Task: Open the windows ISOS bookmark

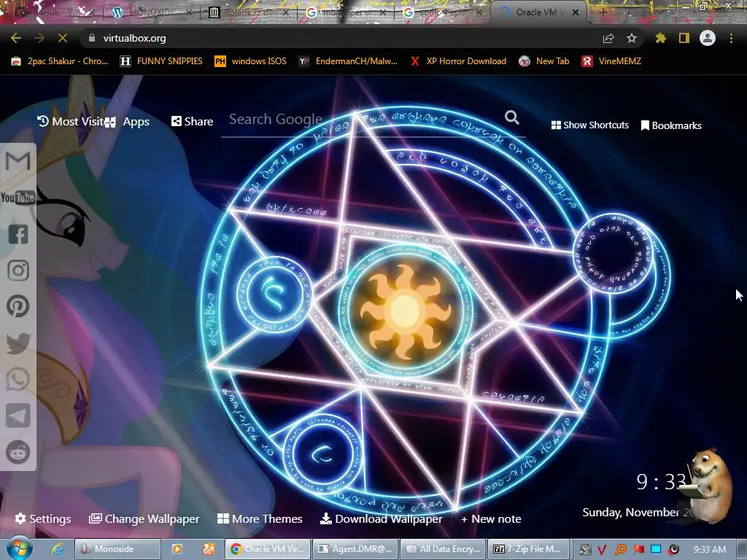Action: [x=251, y=61]
